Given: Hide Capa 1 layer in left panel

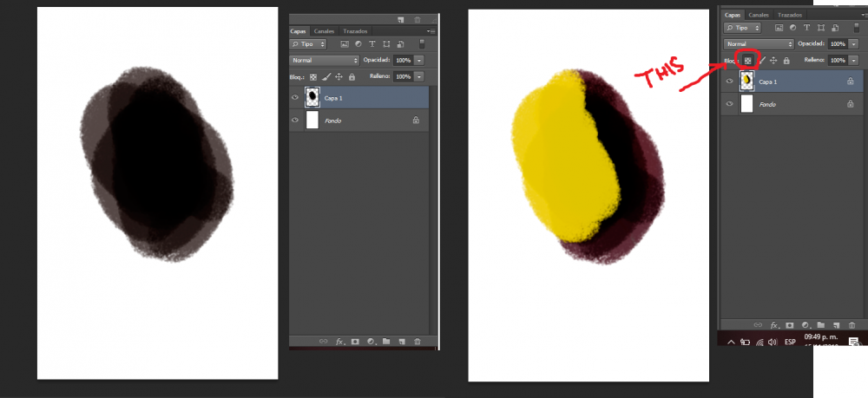Looking at the screenshot, I should click(x=295, y=97).
